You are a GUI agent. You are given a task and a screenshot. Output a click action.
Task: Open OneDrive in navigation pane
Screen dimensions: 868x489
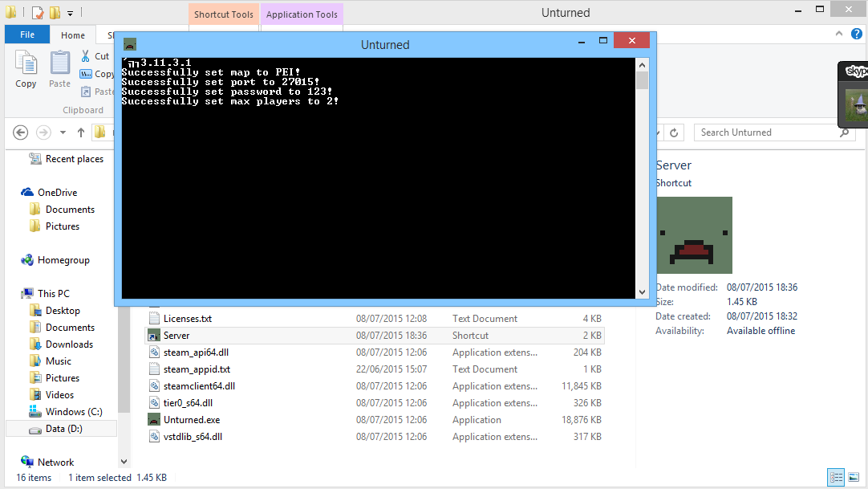pos(57,192)
